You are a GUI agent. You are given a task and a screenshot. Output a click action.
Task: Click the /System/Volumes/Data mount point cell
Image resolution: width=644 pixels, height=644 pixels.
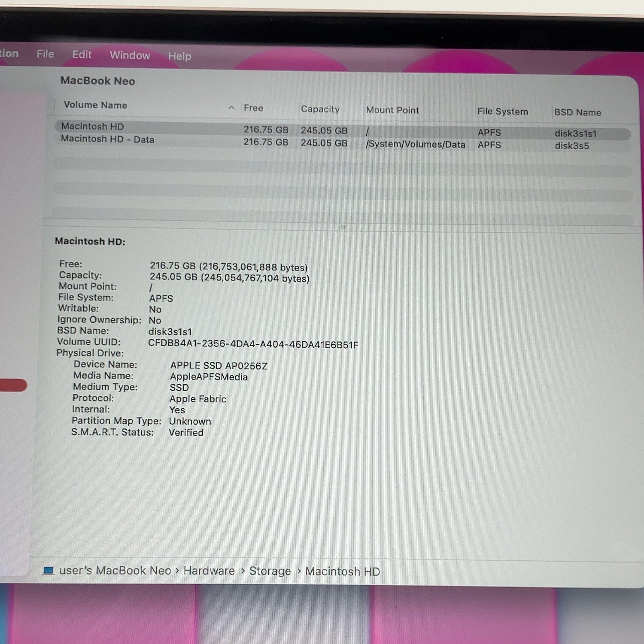415,144
